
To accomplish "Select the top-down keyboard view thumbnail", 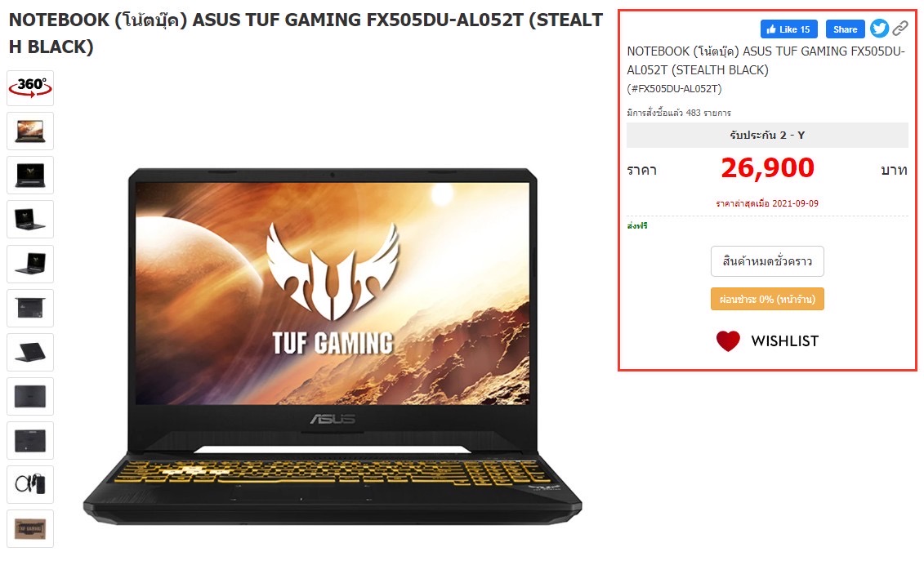I will 30,308.
